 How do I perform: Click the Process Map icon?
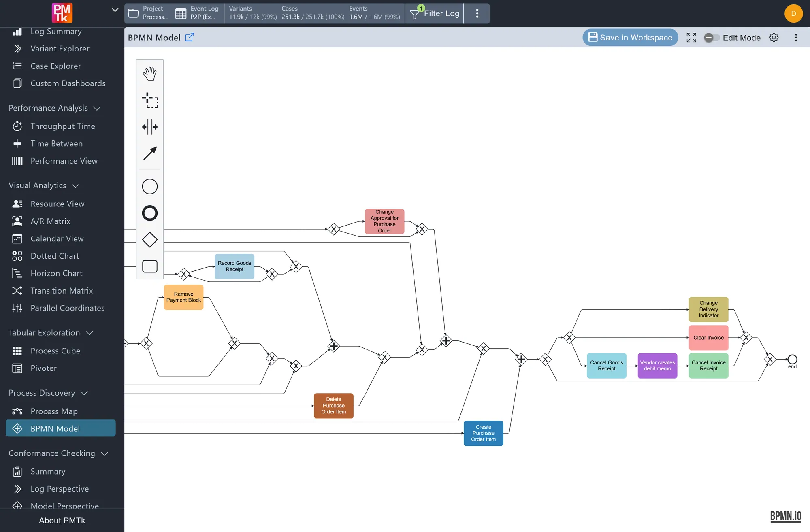[17, 411]
